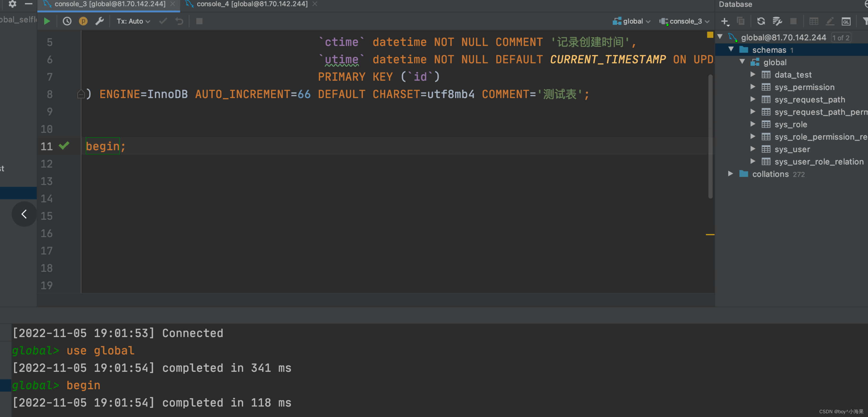Refresh the database tree
The image size is (868, 417).
(x=761, y=21)
